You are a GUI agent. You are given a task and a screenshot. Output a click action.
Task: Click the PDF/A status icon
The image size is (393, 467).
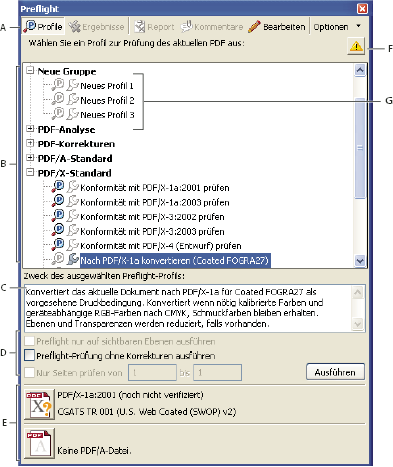click(39, 444)
